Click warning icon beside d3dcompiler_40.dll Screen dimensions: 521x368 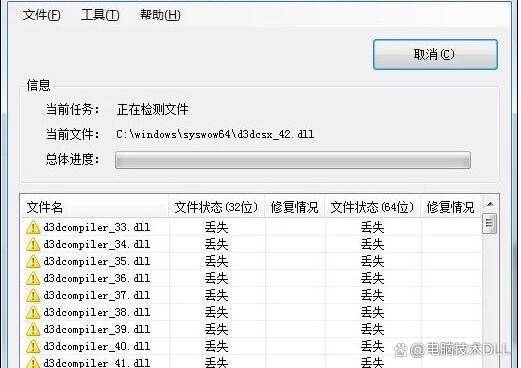point(33,346)
